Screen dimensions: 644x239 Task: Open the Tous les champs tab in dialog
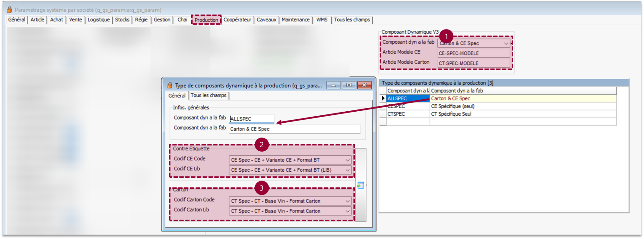pos(208,95)
